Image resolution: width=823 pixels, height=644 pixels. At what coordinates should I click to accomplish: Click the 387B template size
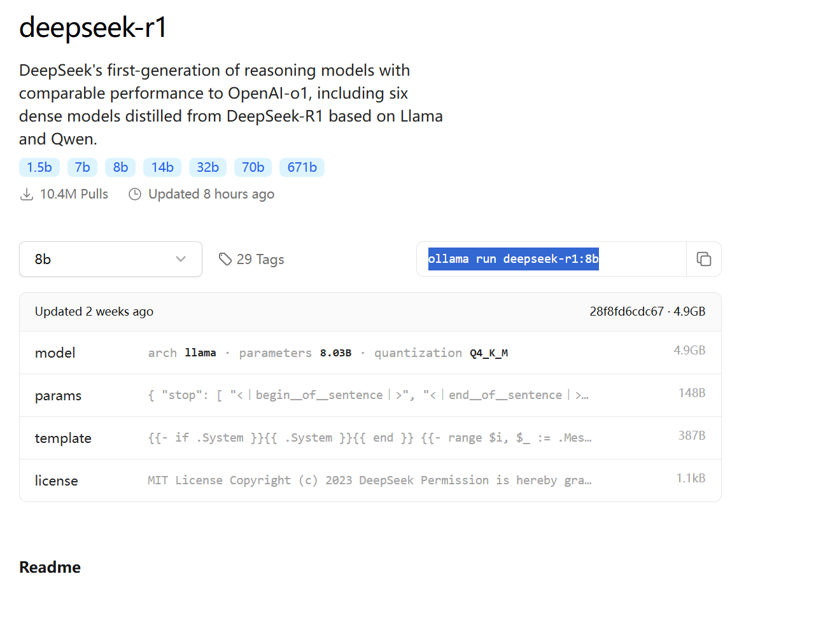point(692,435)
